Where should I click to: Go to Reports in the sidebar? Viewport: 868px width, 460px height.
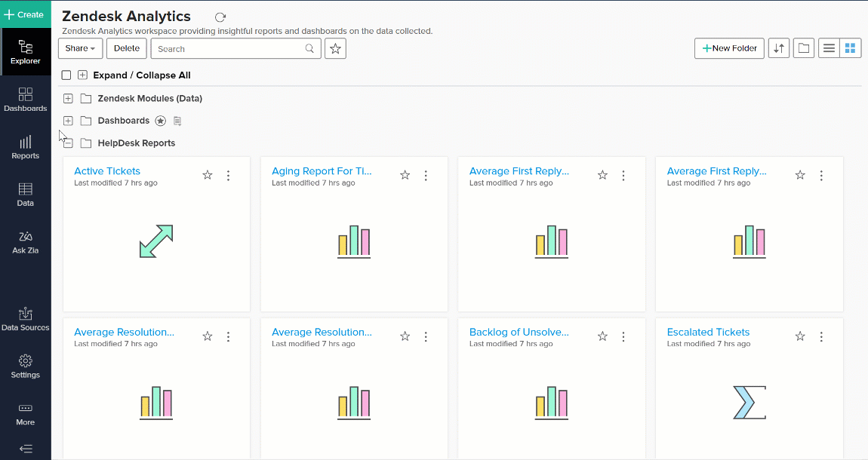tap(26, 147)
